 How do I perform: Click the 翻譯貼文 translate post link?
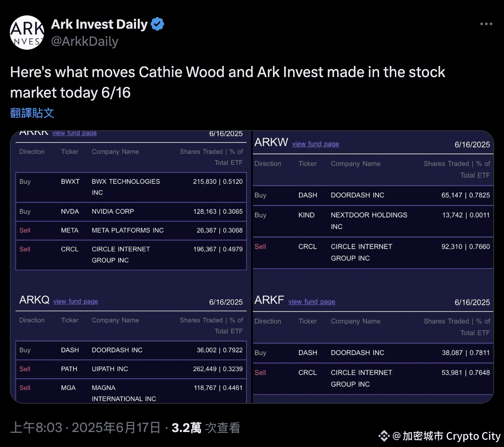click(x=32, y=113)
